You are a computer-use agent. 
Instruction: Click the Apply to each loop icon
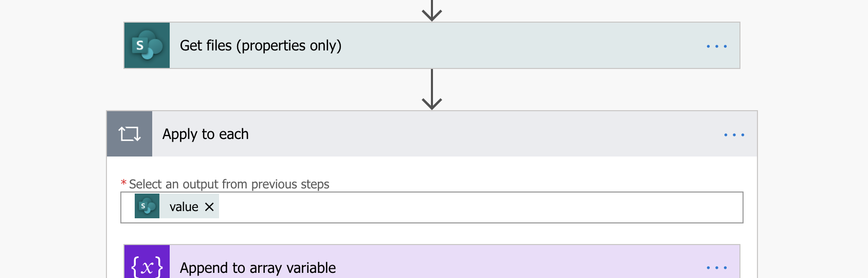tap(130, 134)
